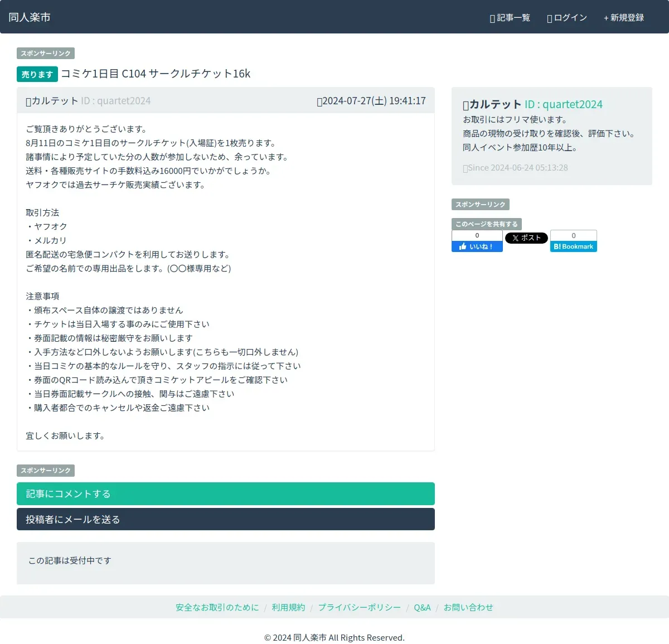669x644 pixels.
Task: Open 新規登録 in the top navigation
Action: point(624,18)
